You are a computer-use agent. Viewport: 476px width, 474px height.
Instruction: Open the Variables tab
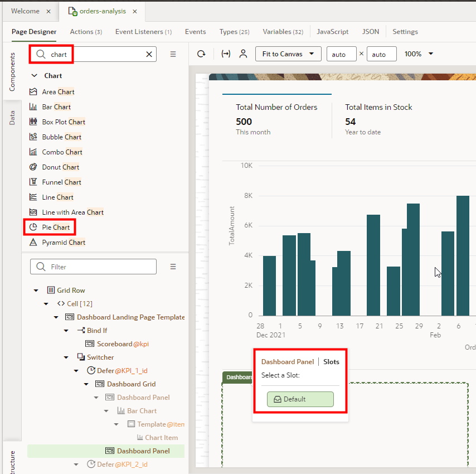point(283,32)
